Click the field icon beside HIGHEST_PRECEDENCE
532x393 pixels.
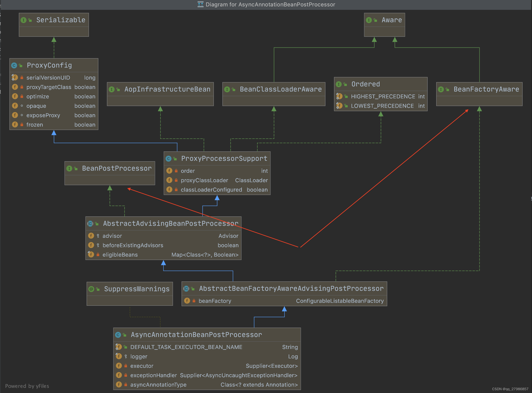(x=339, y=96)
